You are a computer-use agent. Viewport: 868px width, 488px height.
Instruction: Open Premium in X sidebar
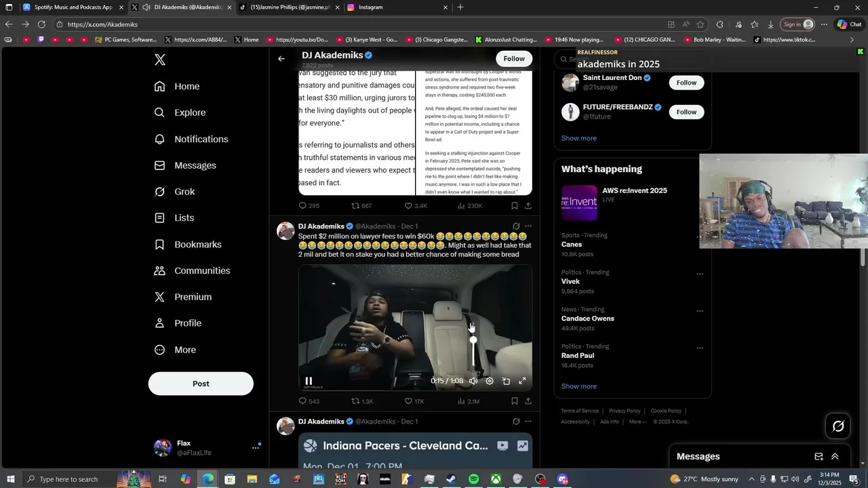coord(183,297)
